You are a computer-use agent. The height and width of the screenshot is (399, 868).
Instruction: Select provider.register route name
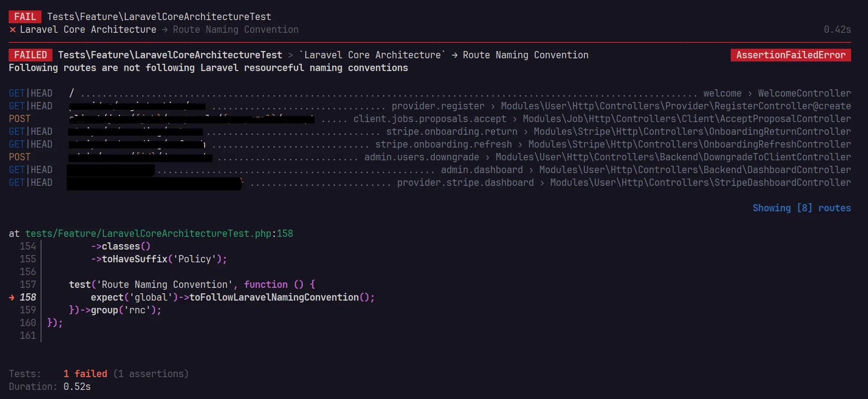click(x=438, y=106)
